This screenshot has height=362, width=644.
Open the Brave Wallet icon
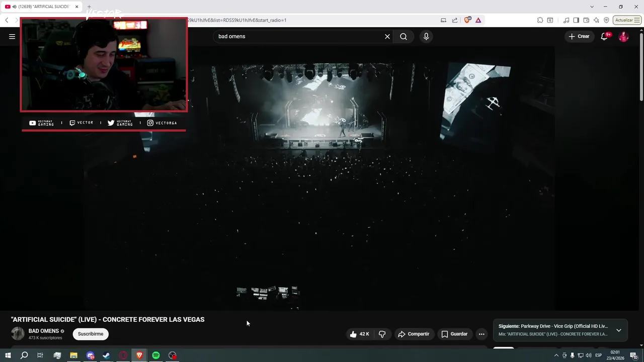pos(586,20)
